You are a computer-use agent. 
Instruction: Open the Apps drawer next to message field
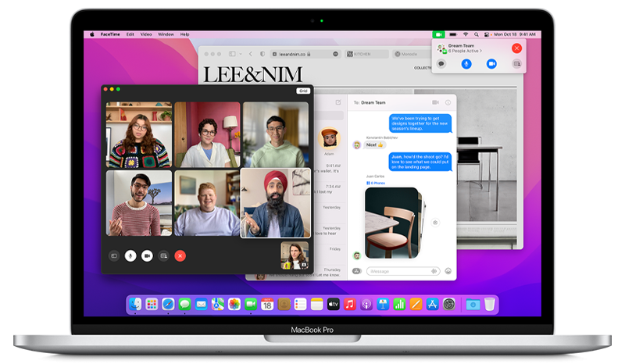pyautogui.click(x=357, y=271)
